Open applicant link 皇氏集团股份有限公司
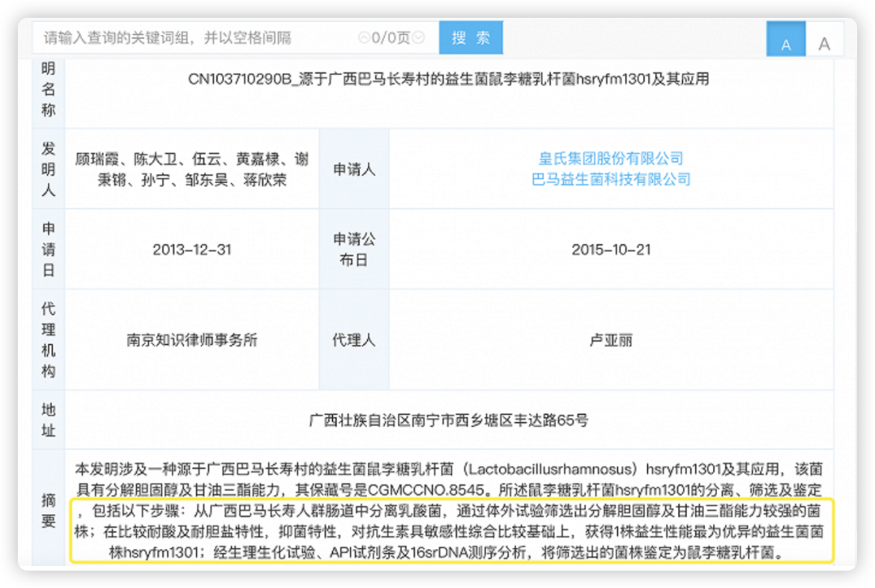The width and height of the screenshot is (875, 588). [x=611, y=159]
